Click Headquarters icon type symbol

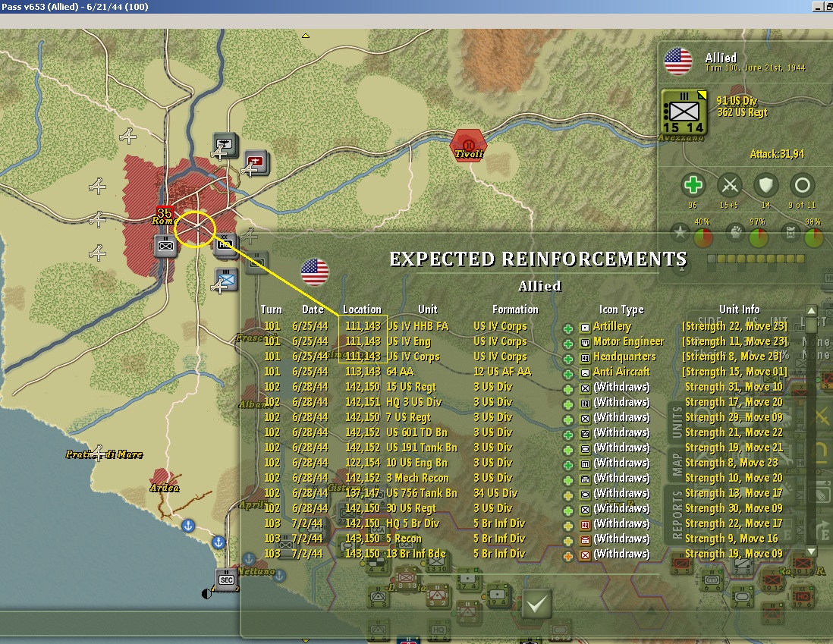click(585, 358)
